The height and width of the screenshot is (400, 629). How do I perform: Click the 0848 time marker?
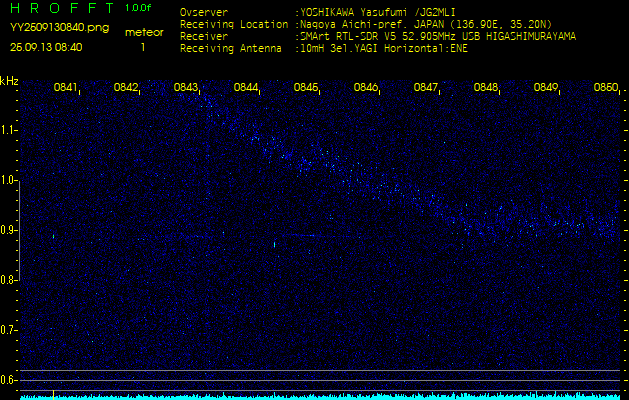(x=486, y=88)
